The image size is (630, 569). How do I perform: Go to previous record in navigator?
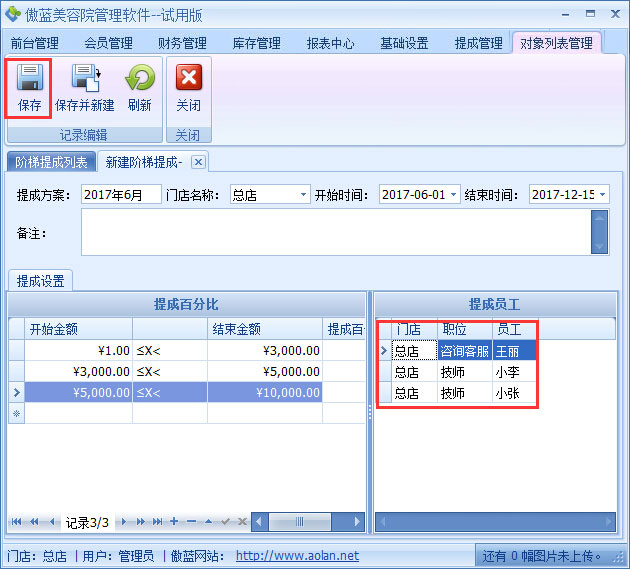click(52, 522)
